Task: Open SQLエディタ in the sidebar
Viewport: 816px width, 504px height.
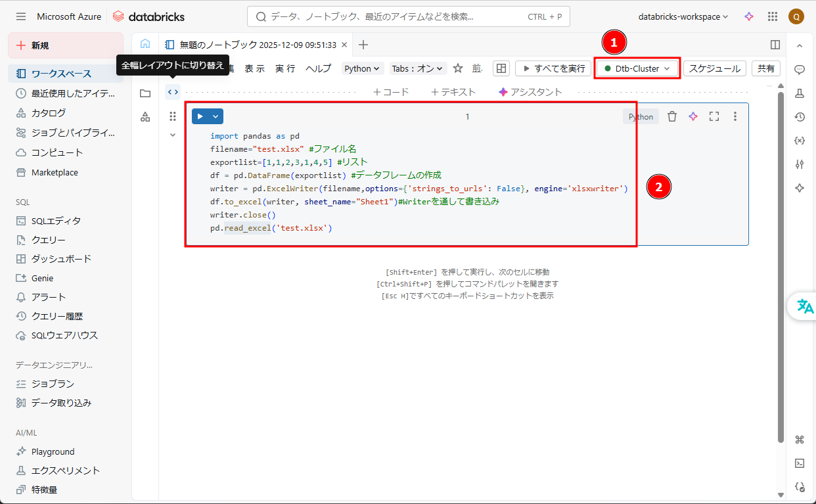Action: [x=57, y=221]
